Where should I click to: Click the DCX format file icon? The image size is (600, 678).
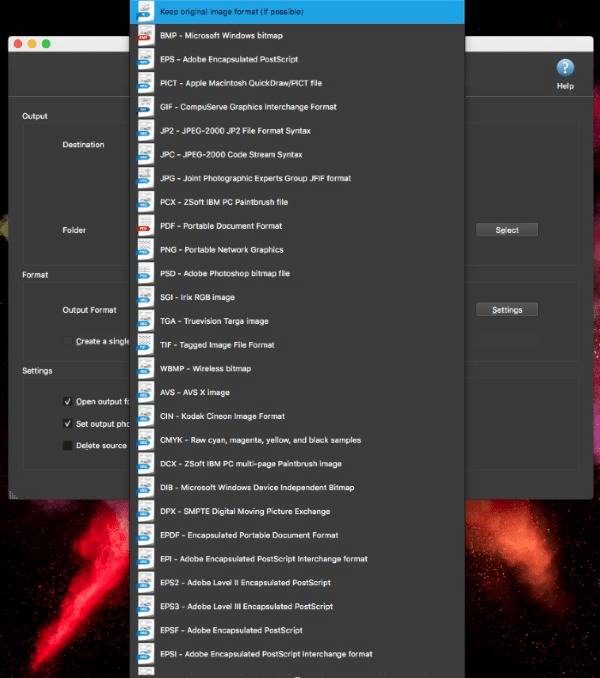coord(145,464)
